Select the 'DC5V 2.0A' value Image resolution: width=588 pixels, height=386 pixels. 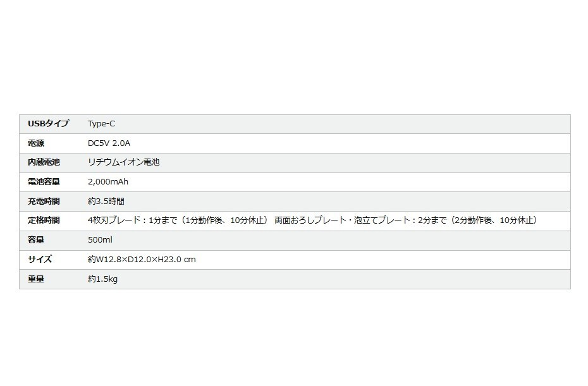coord(109,143)
